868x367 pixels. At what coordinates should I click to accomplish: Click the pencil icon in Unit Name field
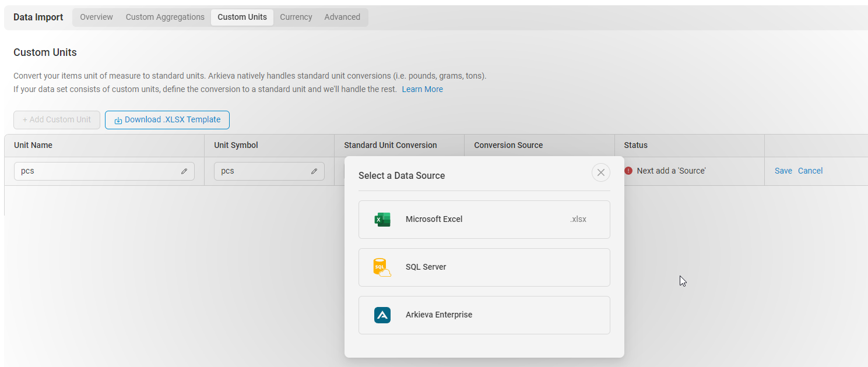coord(184,171)
